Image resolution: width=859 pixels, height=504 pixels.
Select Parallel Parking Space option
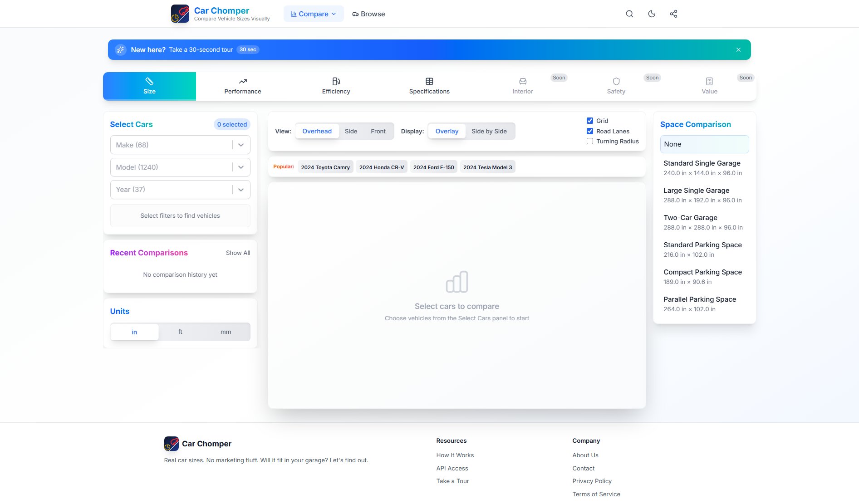pos(704,304)
